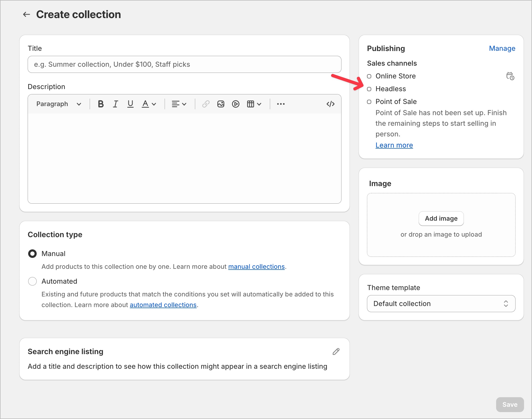Open the text alignment dropdown

pyautogui.click(x=179, y=104)
